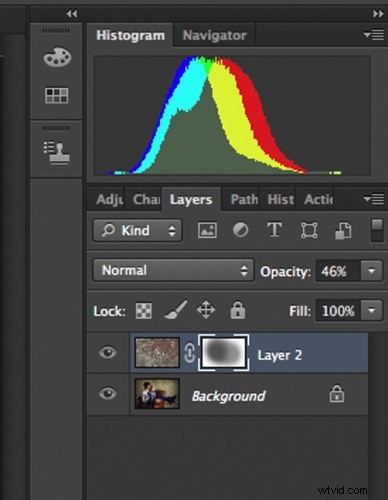Viewport: 388px width, 500px height.
Task: Switch to the Navigator tab
Action: [214, 35]
